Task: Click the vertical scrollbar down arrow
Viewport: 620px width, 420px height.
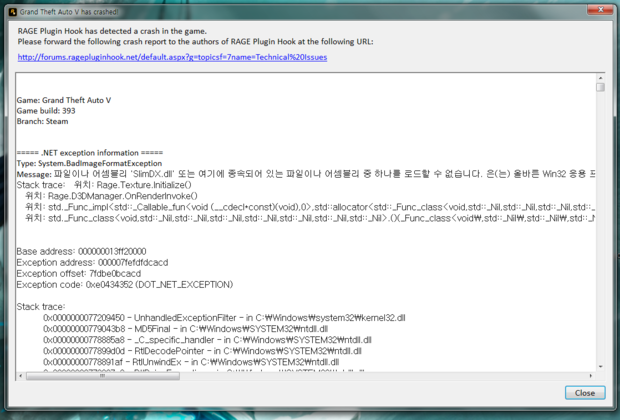Action: 600,367
